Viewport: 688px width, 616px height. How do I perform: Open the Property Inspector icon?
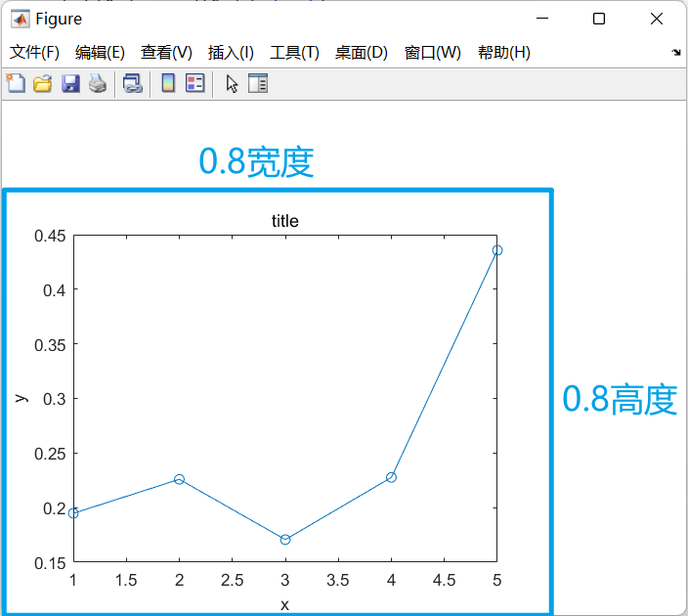pyautogui.click(x=258, y=83)
